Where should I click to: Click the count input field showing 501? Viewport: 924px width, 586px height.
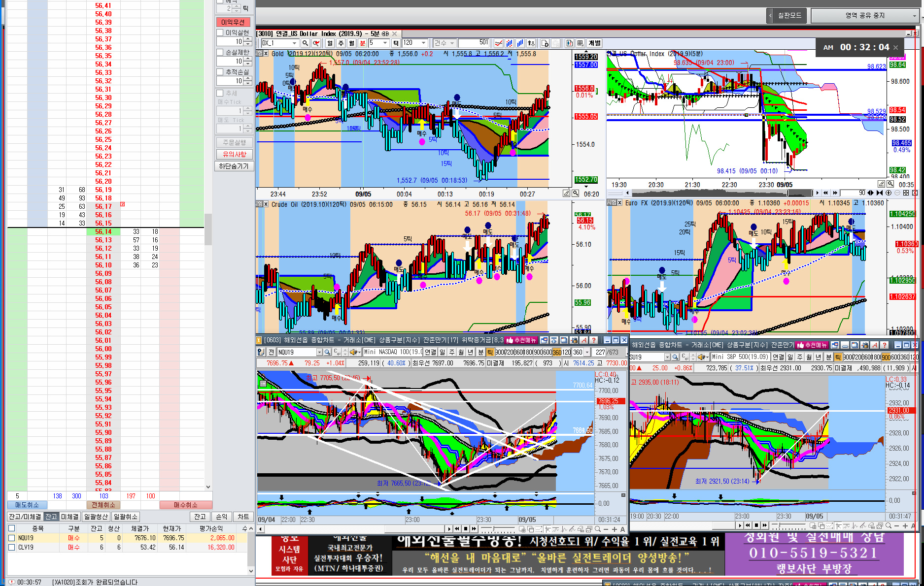coord(474,43)
